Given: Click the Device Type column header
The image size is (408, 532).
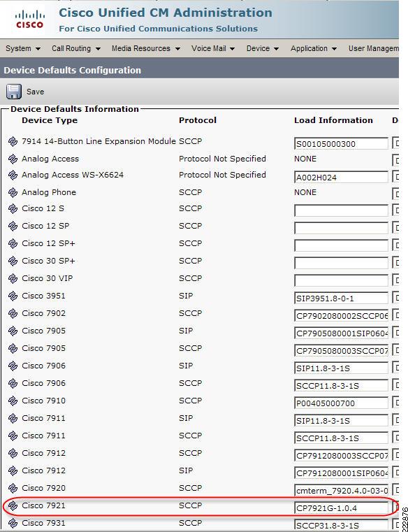Looking at the screenshot, I should coord(50,120).
